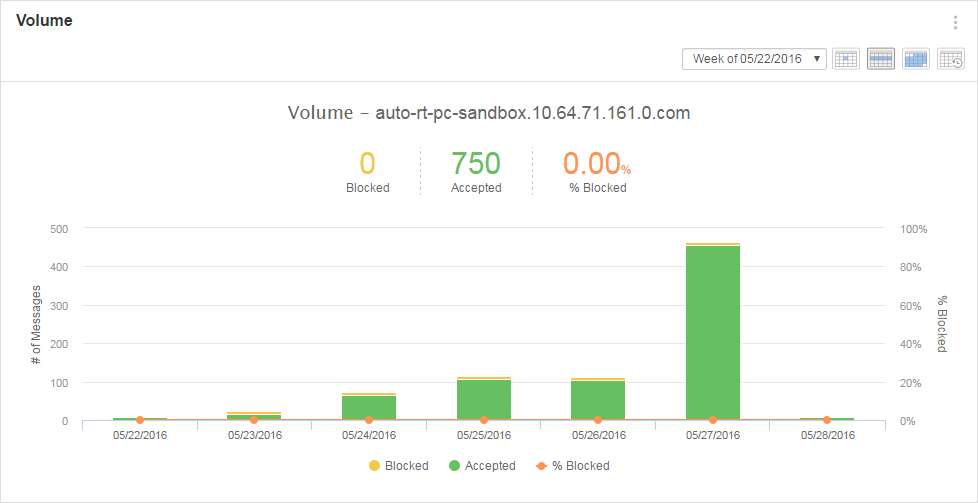The height and width of the screenshot is (503, 978).
Task: Click the 05/24/2016 Accepted bar
Action: point(369,407)
